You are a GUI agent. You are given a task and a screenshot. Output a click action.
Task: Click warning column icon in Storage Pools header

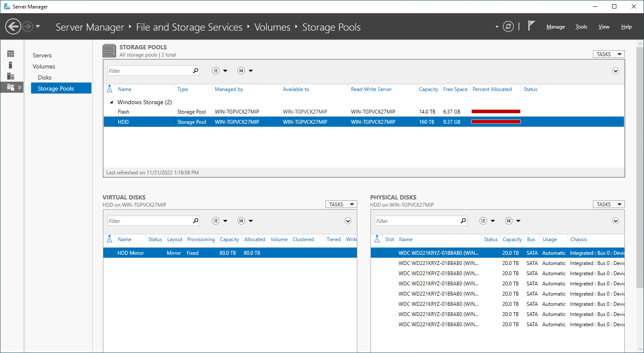109,89
